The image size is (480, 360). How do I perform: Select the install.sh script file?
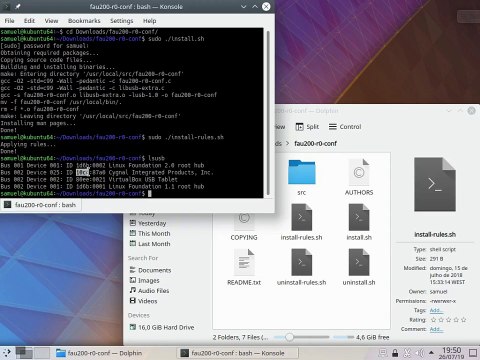[359, 222]
